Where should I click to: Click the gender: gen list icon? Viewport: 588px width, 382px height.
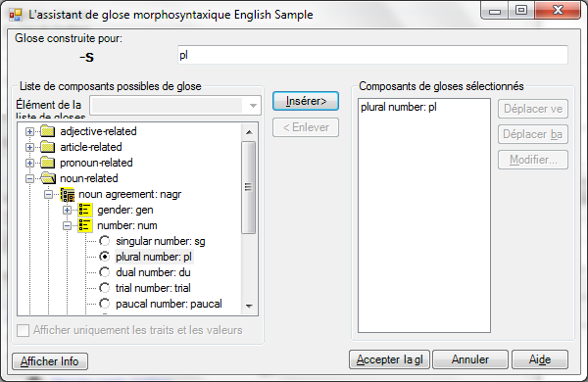(x=85, y=210)
